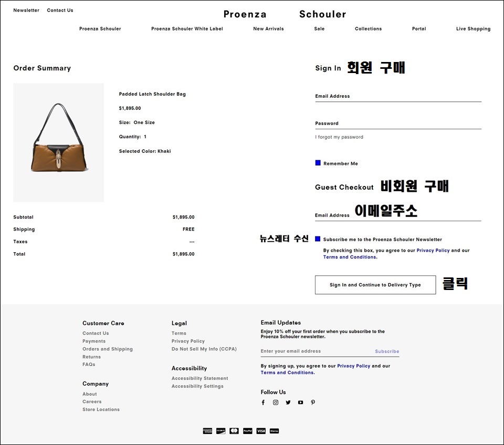Open Store Locations footer link
This screenshot has width=504, height=445.
(x=101, y=409)
